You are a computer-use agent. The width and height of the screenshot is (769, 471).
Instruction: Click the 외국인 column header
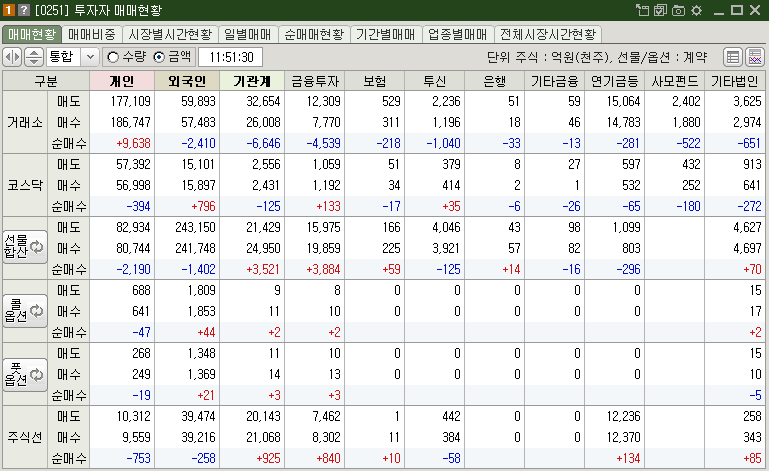pos(187,81)
